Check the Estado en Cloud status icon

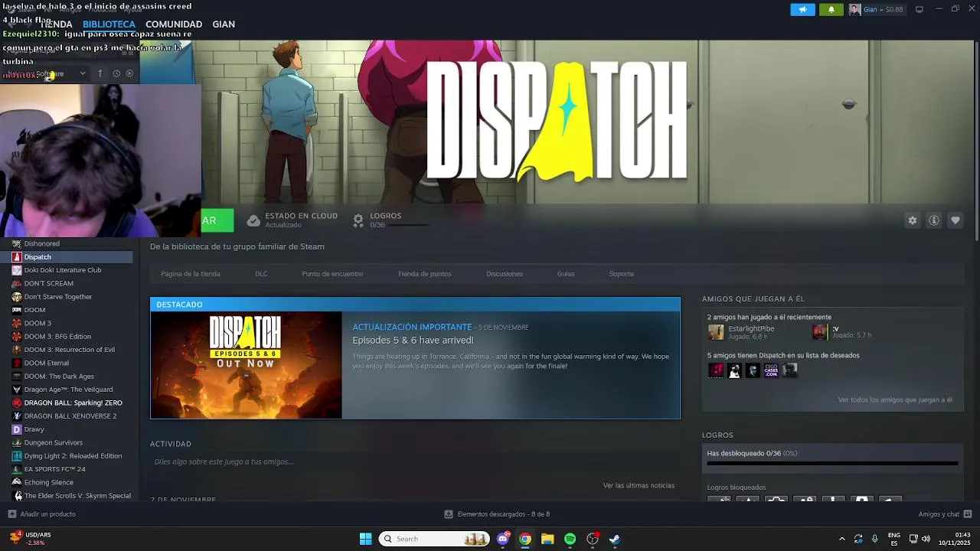click(x=253, y=220)
